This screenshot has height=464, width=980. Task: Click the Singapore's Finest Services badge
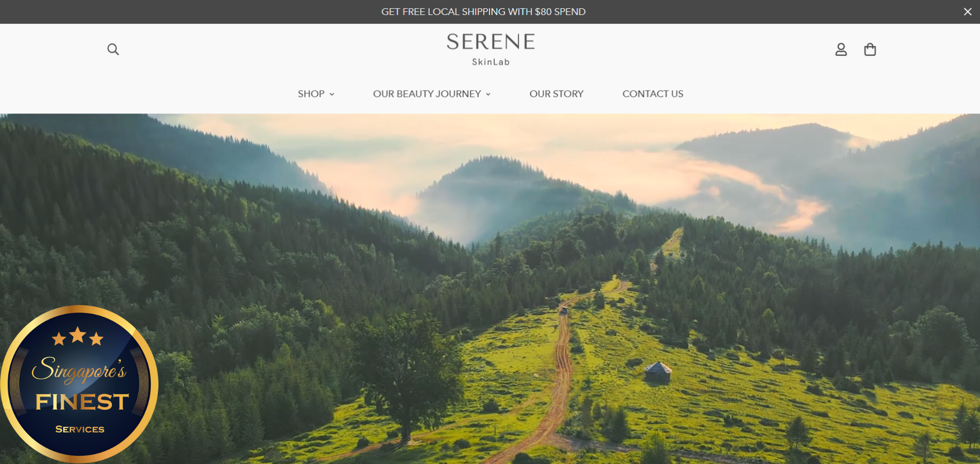(x=79, y=384)
